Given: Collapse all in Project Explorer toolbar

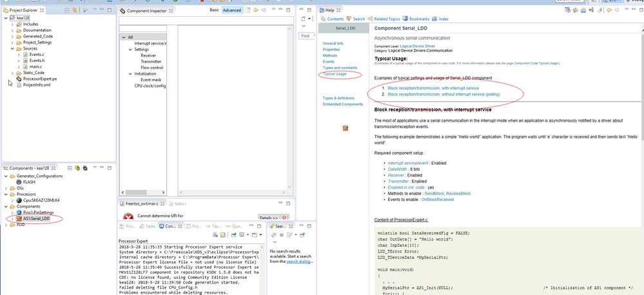Looking at the screenshot, I should tap(67, 10).
